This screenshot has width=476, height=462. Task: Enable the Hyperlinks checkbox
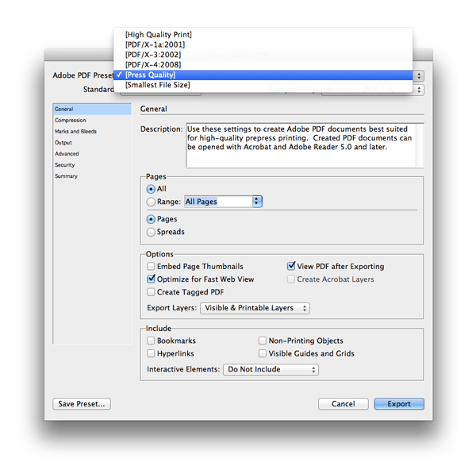pos(151,353)
